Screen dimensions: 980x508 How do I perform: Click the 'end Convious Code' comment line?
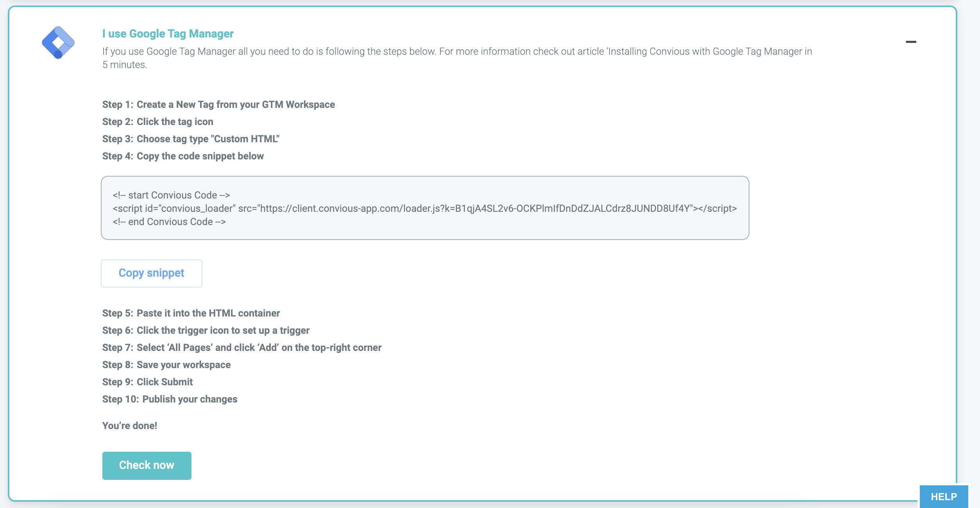click(x=169, y=222)
